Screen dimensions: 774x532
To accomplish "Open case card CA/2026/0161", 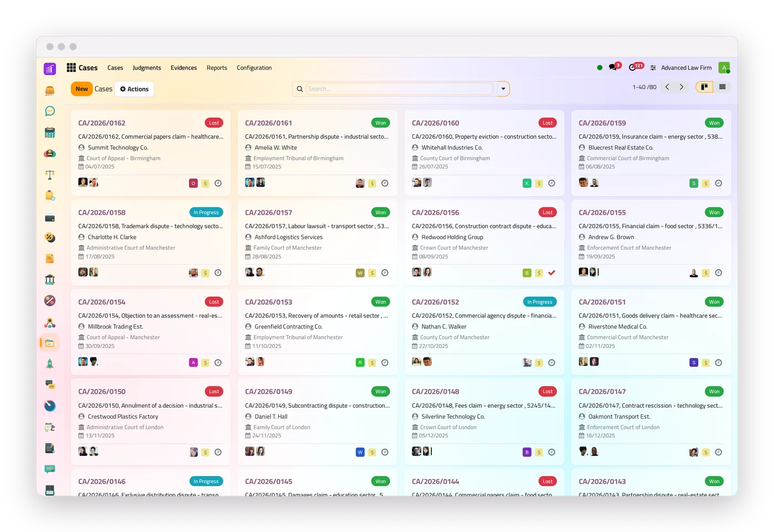I will click(x=317, y=153).
